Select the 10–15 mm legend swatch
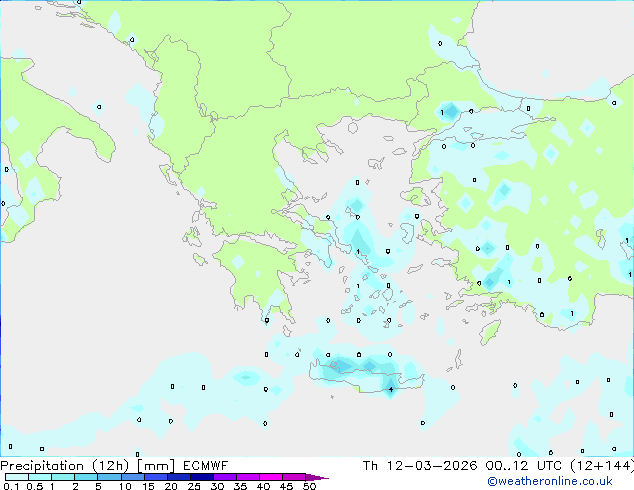 pos(132,477)
